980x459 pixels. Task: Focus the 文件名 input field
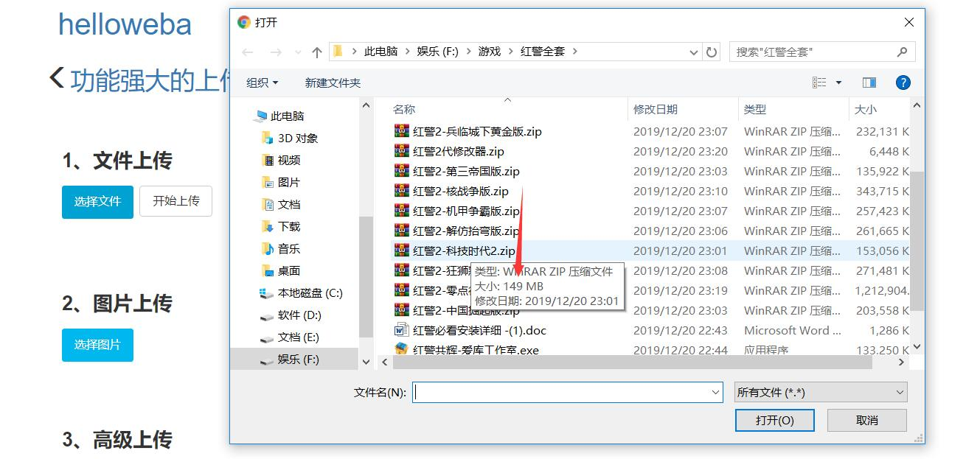coord(560,392)
